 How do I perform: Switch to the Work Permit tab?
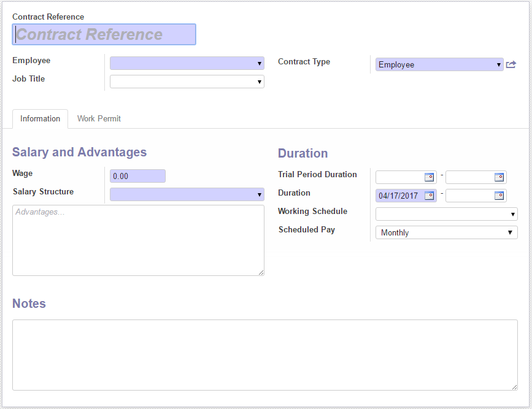click(99, 119)
